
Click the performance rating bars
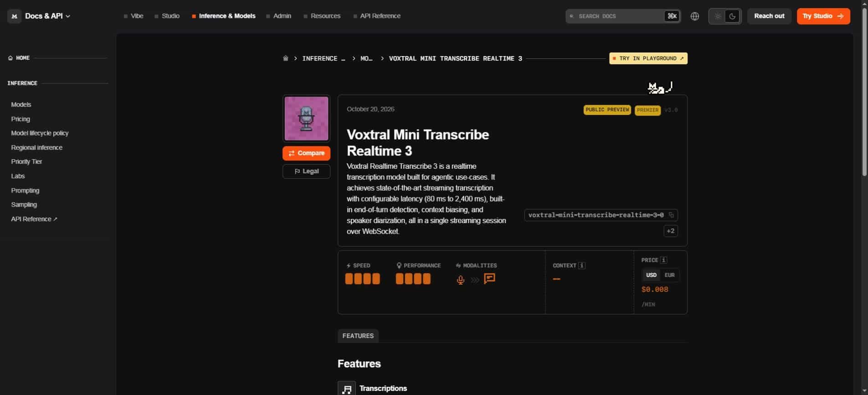pyautogui.click(x=413, y=279)
